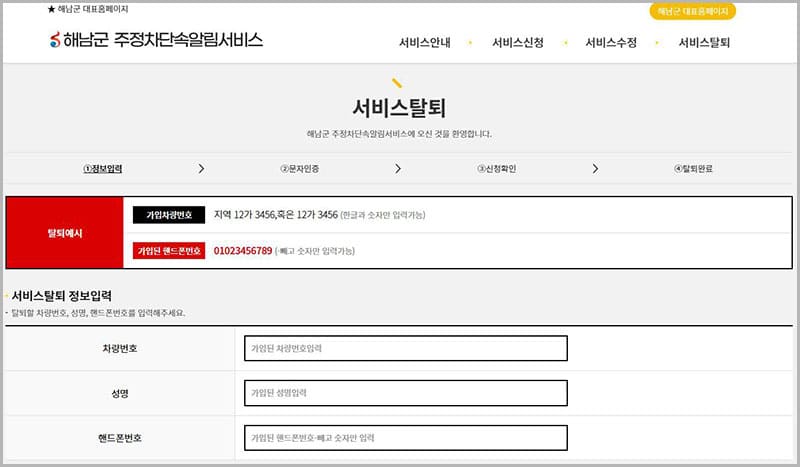The height and width of the screenshot is (467, 800).
Task: Open the 서비스안내 menu
Action: 424,43
